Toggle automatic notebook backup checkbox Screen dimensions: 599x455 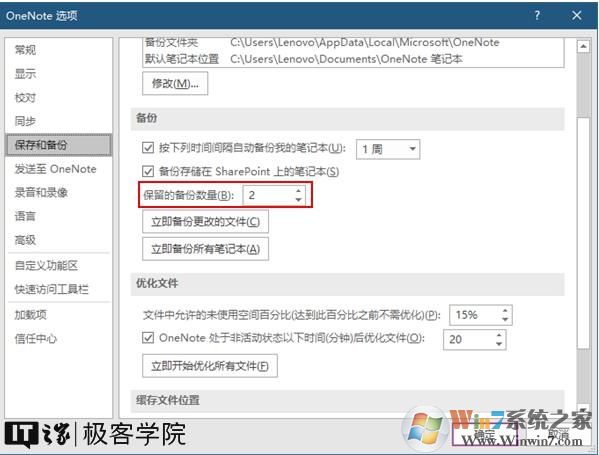pyautogui.click(x=148, y=148)
